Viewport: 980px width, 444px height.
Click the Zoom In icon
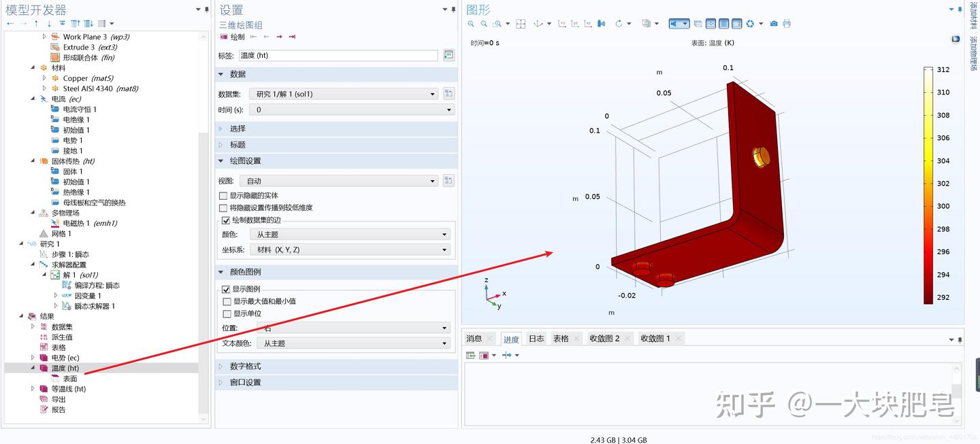coord(471,24)
